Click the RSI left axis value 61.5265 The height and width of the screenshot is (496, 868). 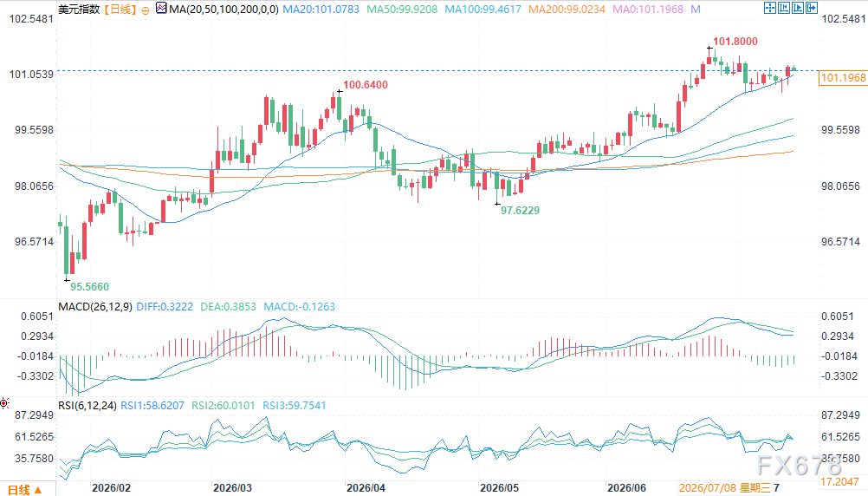coord(35,437)
